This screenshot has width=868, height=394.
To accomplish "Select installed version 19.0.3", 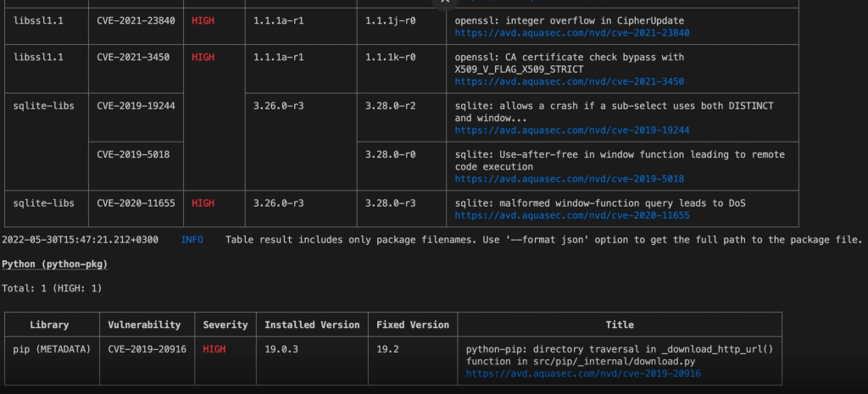I will pyautogui.click(x=281, y=350).
